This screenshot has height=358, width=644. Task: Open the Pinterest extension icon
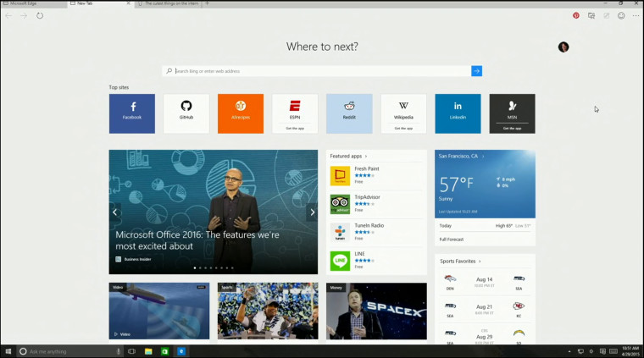tap(576, 15)
